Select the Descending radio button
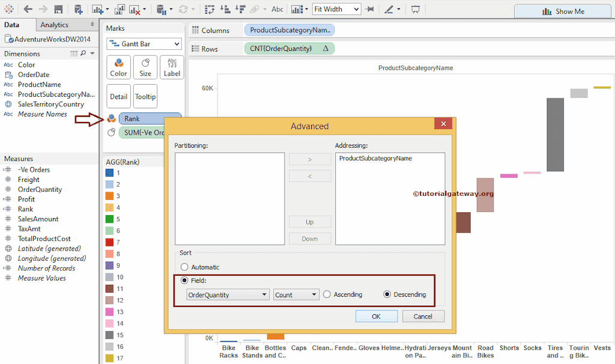The height and width of the screenshot is (364, 615). click(387, 295)
